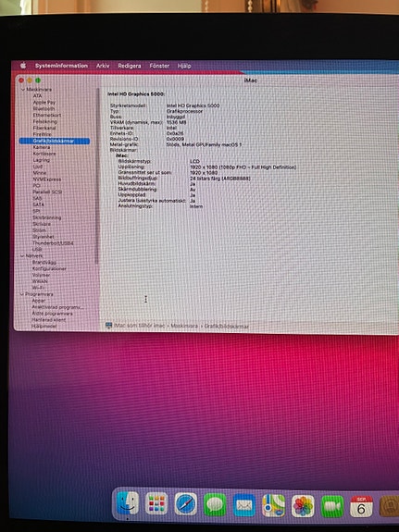Select WWAN under Nätverk
Screen dimensions: 399x532
click(40, 281)
